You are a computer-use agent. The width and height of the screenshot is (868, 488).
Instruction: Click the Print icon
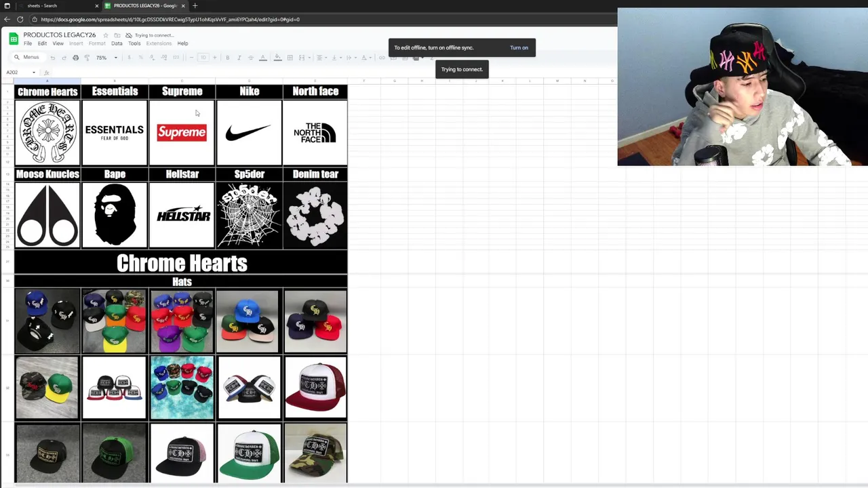75,58
